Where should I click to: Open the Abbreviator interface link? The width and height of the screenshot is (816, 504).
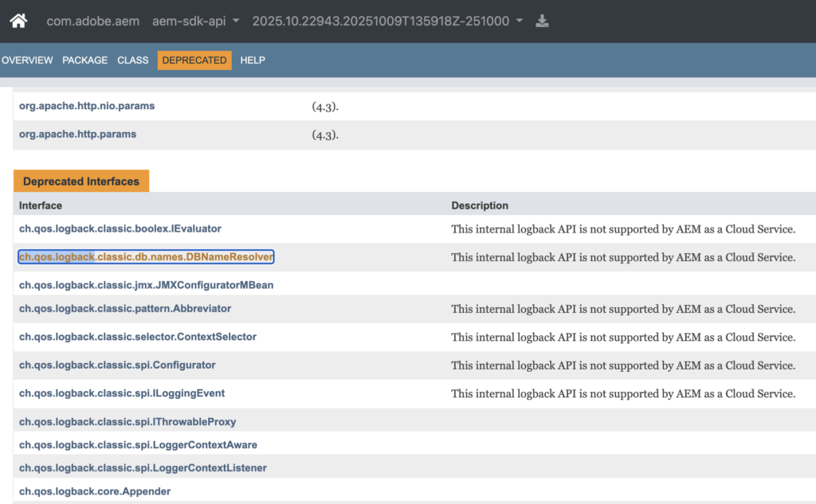[x=125, y=309]
